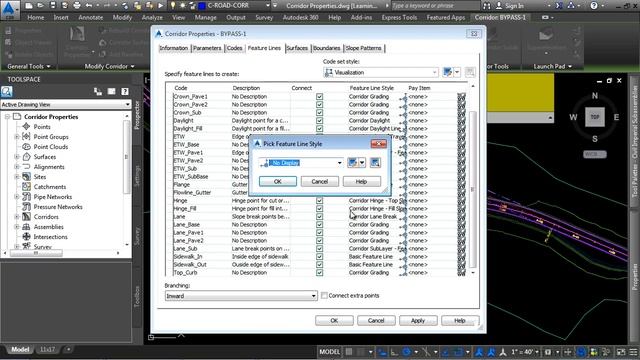This screenshot has width=640, height=360.
Task: Open the Code set style Visualization dropdown
Action: tap(381, 72)
